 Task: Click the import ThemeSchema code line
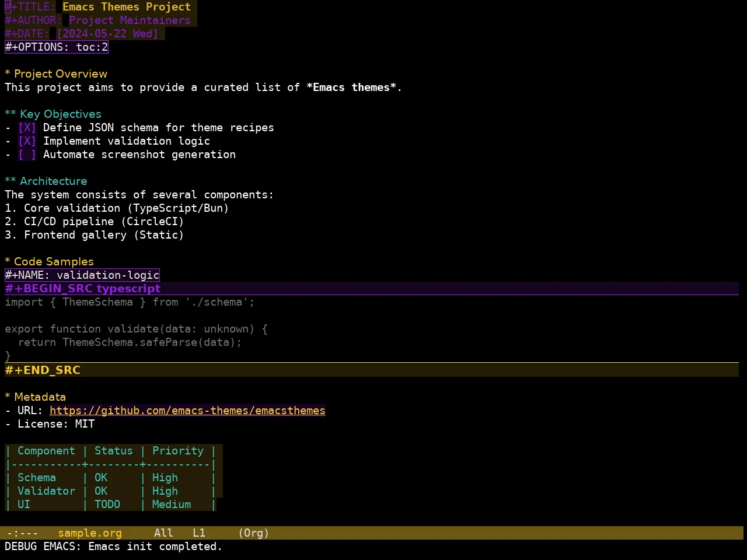(x=130, y=302)
